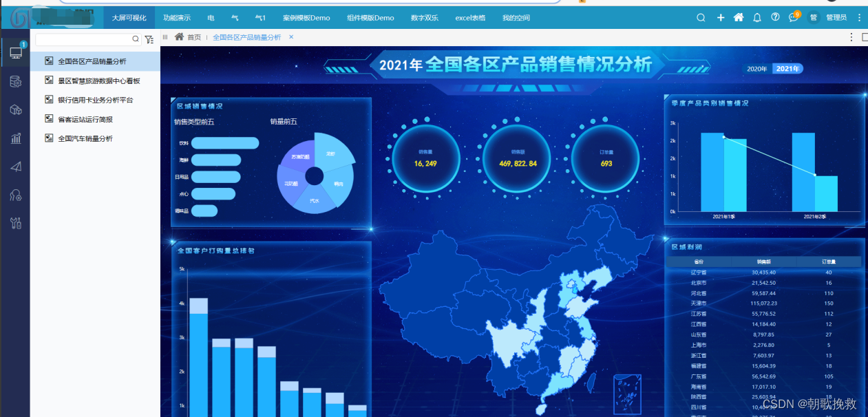Open the 省客运站运行简报 report

95,119
